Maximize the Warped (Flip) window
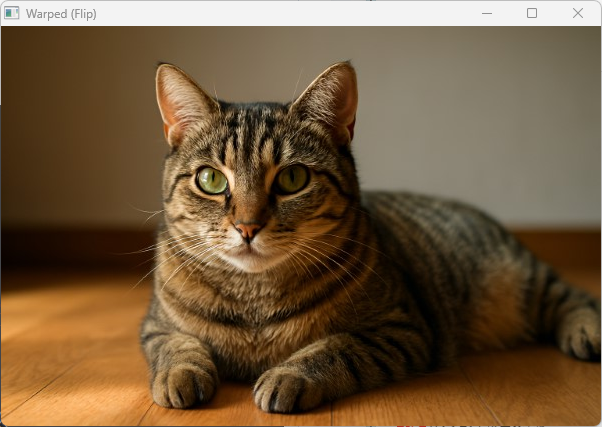 [x=532, y=13]
